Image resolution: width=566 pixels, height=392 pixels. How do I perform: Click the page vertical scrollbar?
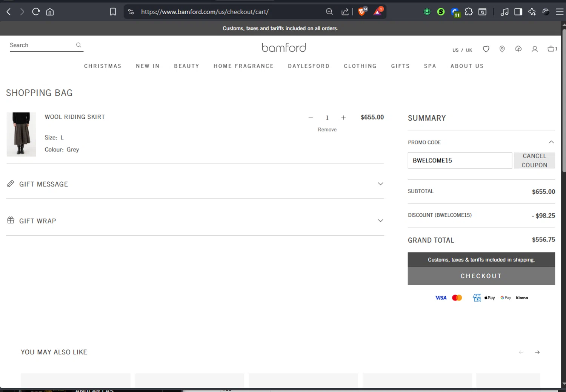564,101
